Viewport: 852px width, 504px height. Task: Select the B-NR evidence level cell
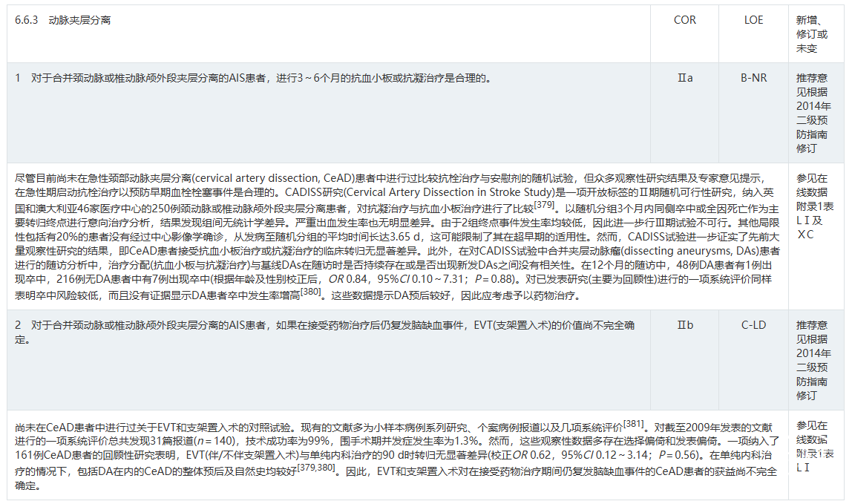[753, 77]
